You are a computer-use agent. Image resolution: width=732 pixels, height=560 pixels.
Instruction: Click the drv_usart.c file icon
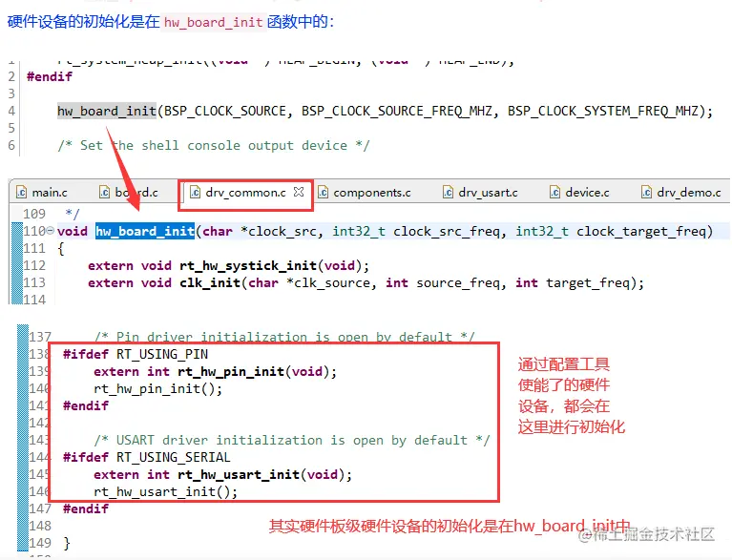[x=448, y=192]
